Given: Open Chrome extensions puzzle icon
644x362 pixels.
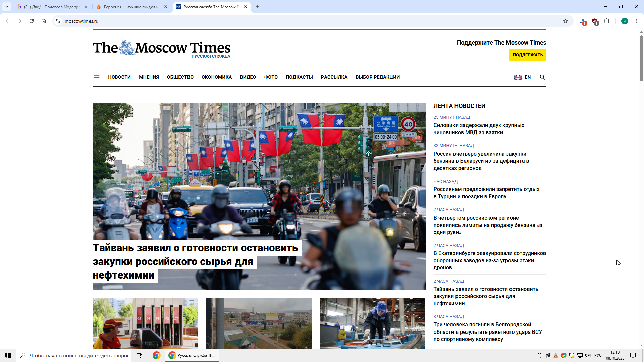Looking at the screenshot, I should click(x=606, y=21).
